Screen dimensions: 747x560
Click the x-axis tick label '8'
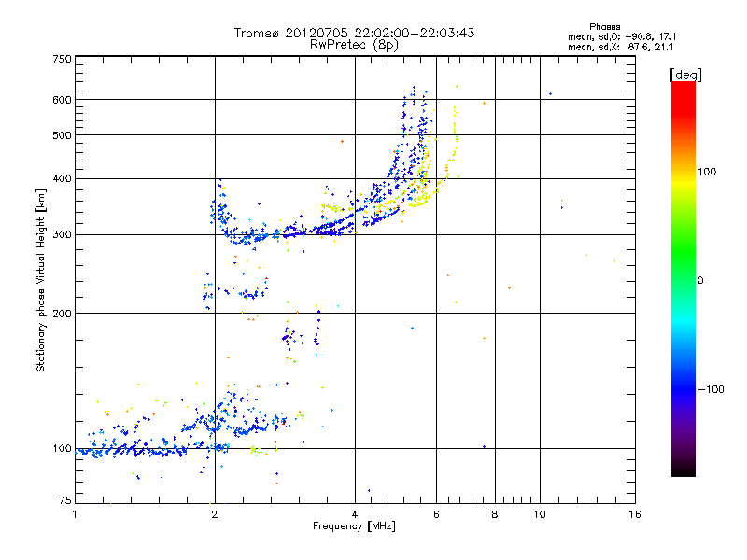coord(495,514)
